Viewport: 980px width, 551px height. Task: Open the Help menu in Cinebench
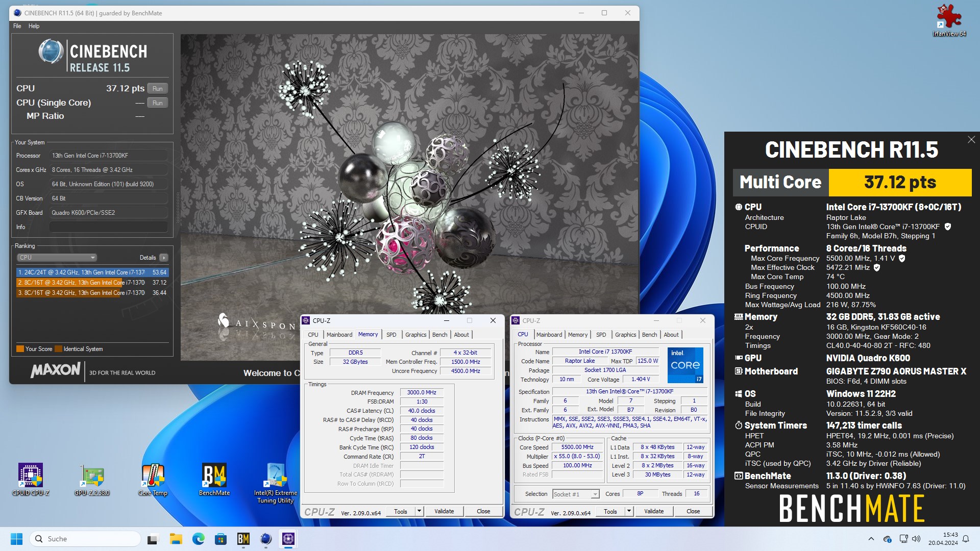click(34, 26)
